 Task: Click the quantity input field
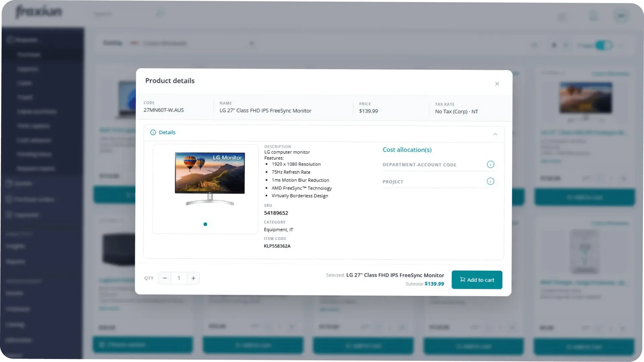179,278
